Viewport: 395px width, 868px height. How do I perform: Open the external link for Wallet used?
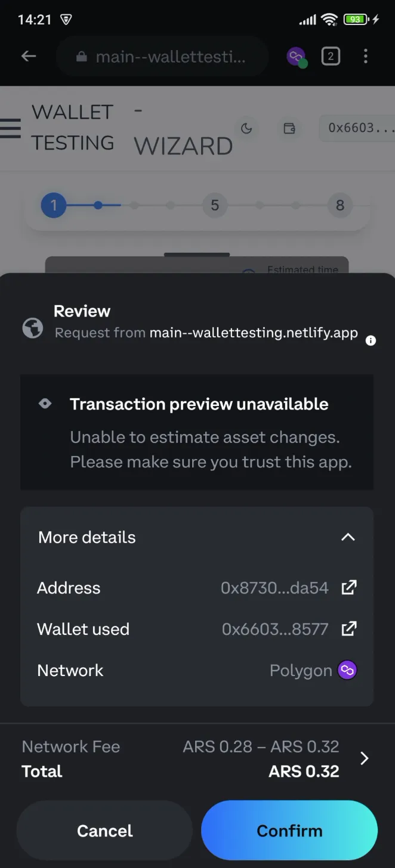coord(348,628)
